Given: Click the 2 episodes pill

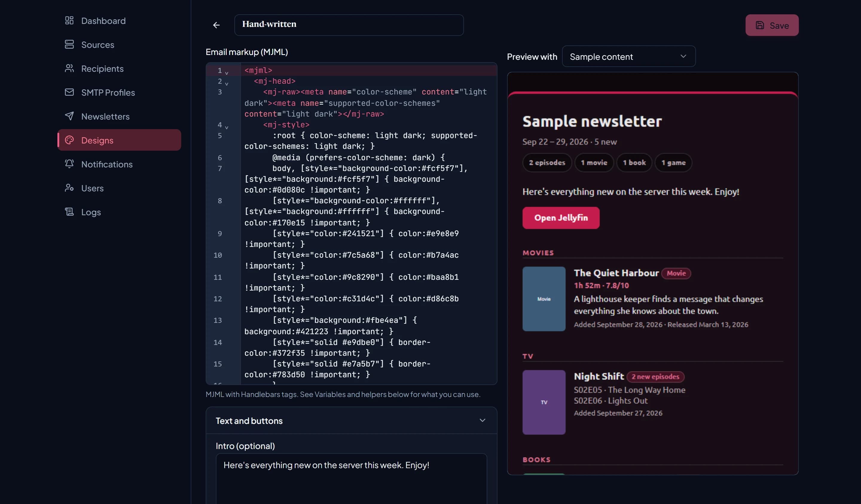Looking at the screenshot, I should tap(547, 163).
